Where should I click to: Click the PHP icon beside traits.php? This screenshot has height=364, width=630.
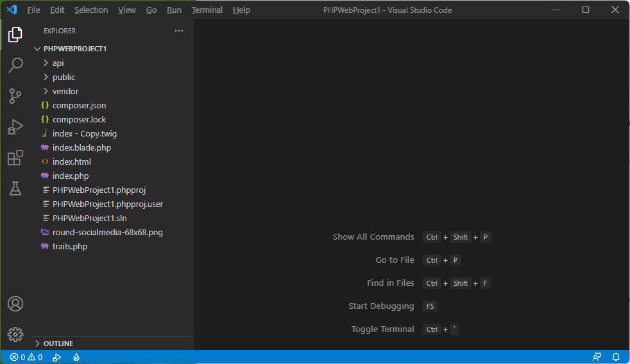(x=45, y=247)
